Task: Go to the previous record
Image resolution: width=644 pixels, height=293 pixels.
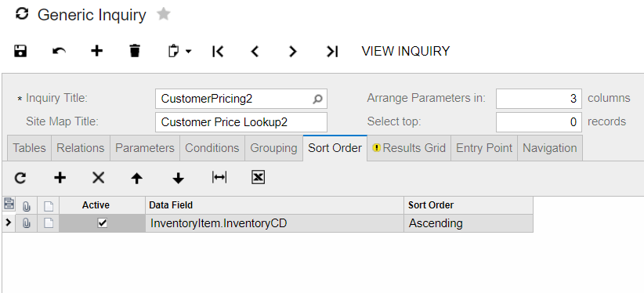Action: [255, 52]
